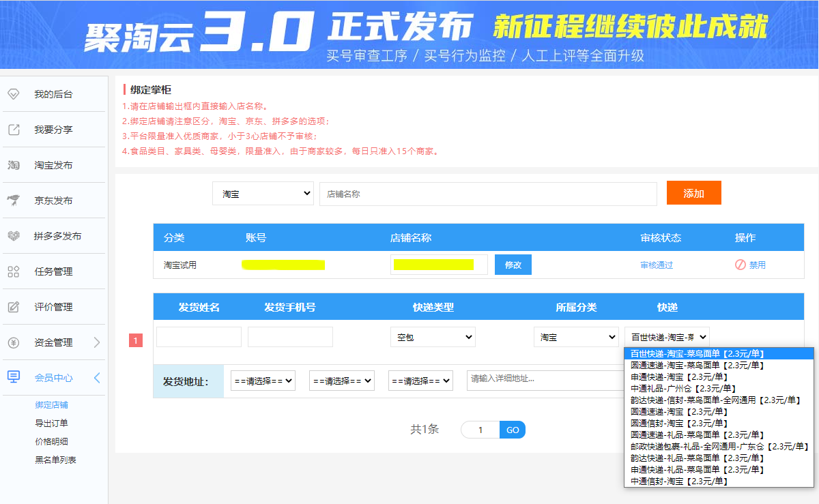
Task: Select 圆通信封-淘宝 option
Action: (x=719, y=424)
